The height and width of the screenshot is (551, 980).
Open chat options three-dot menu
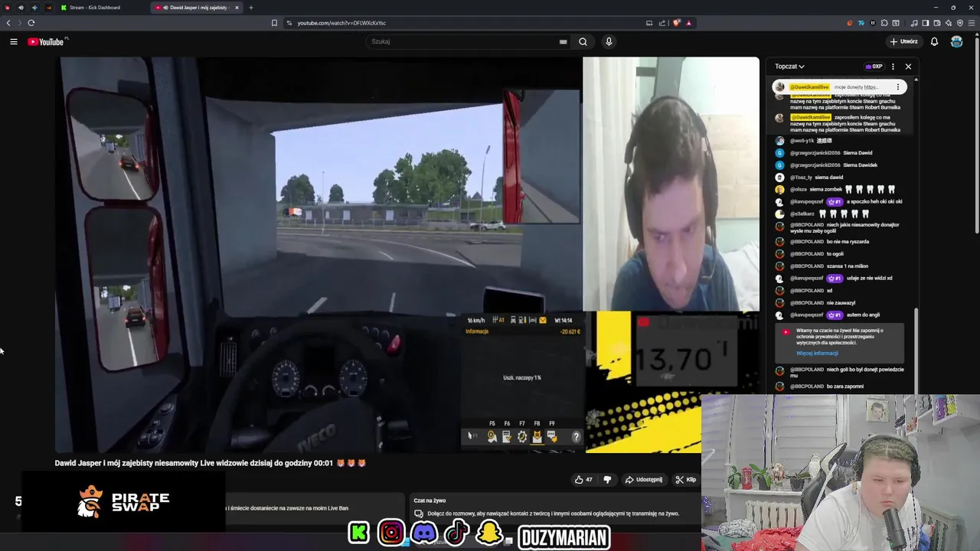893,67
